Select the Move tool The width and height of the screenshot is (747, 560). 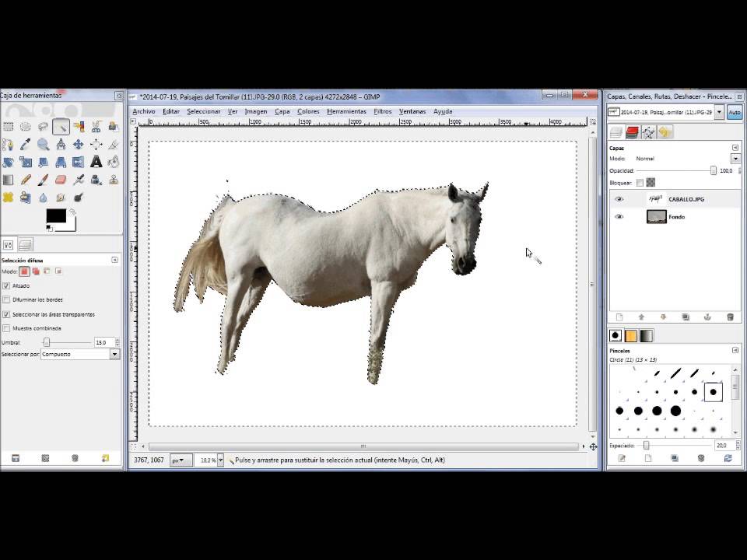[x=79, y=145]
